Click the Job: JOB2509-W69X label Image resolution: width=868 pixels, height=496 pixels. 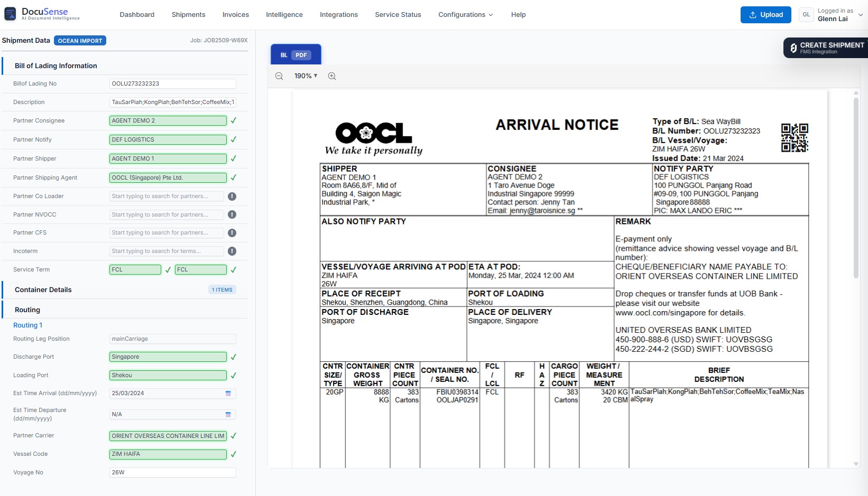coord(219,40)
